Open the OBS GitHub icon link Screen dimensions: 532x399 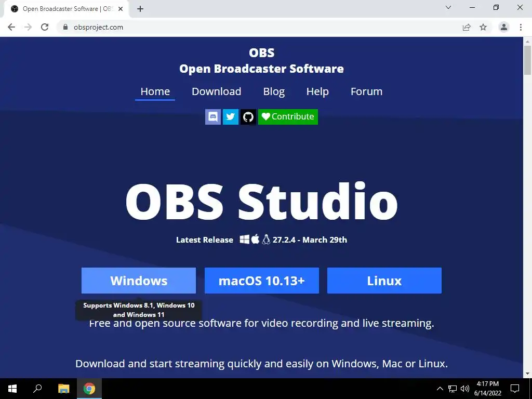(x=248, y=117)
